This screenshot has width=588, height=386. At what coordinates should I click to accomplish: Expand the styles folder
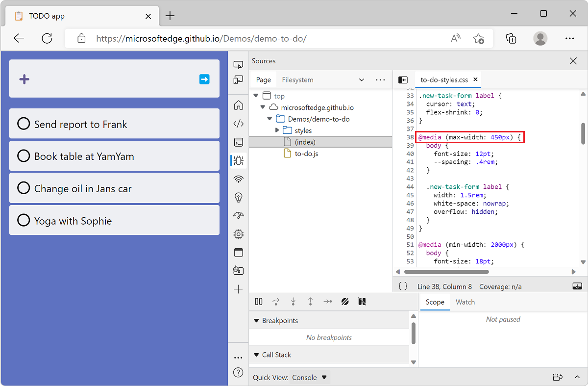click(277, 130)
